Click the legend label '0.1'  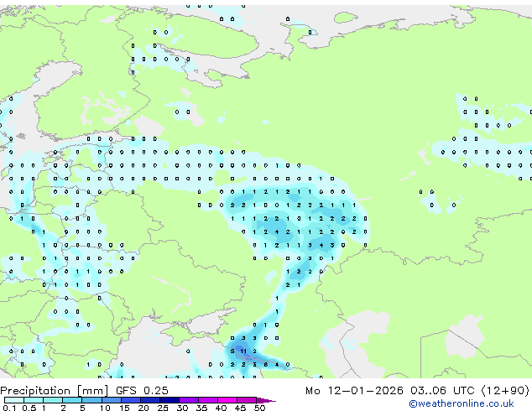click(9, 408)
